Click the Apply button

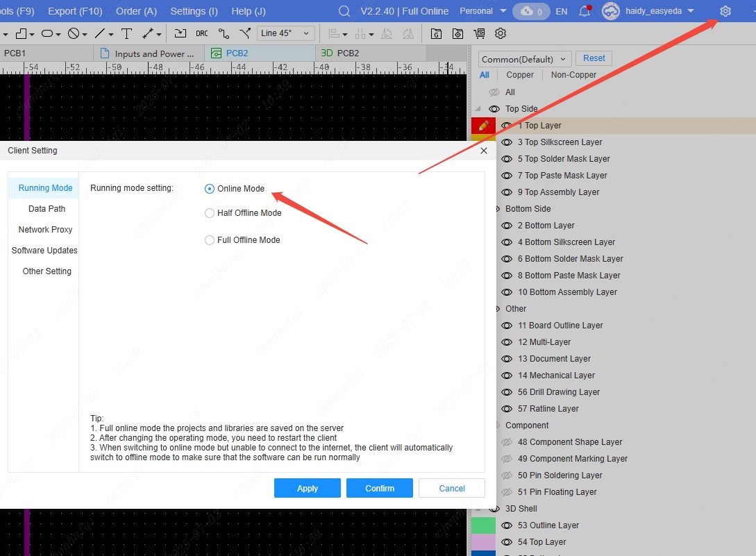307,488
